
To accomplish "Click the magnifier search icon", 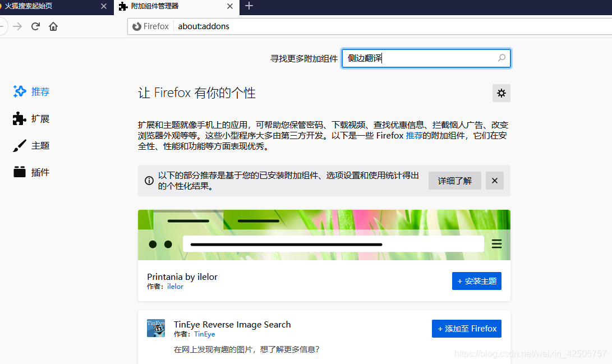I will tap(501, 58).
